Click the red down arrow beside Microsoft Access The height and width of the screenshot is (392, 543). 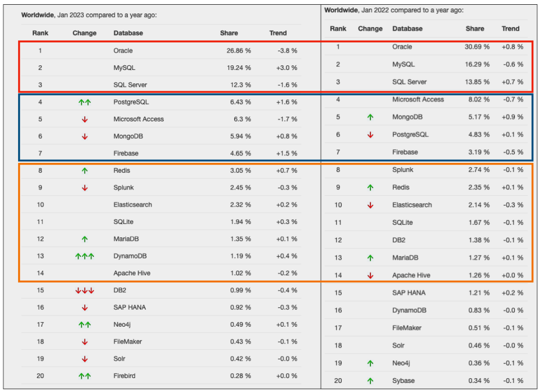click(84, 120)
